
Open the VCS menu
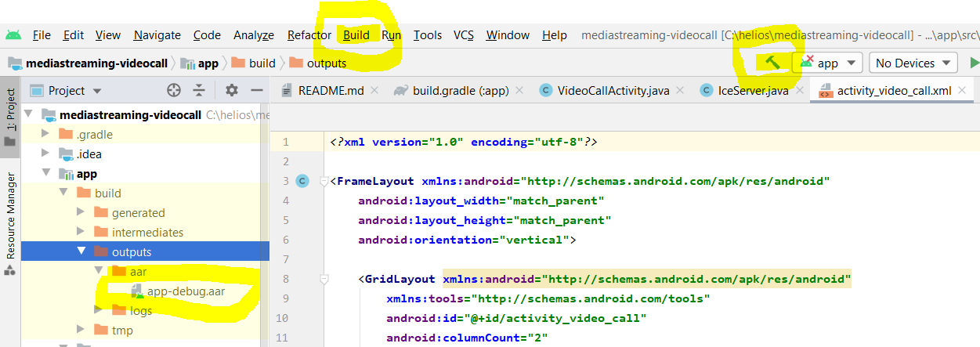pyautogui.click(x=464, y=35)
